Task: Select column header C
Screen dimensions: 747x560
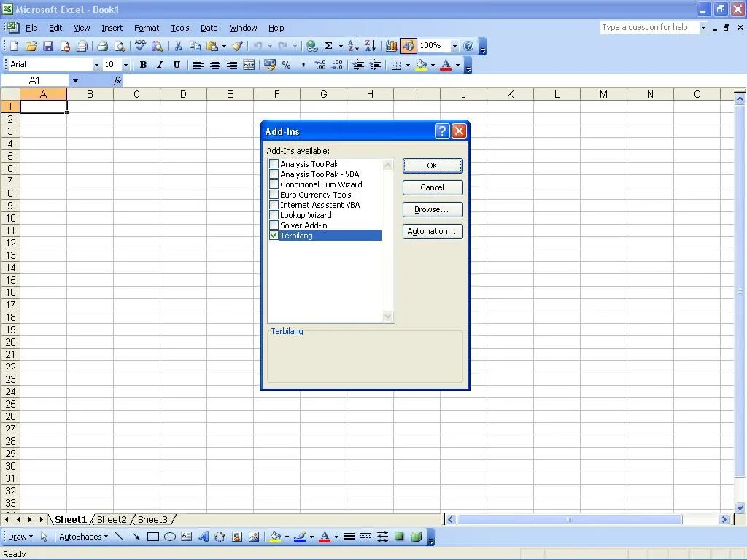Action: (136, 94)
